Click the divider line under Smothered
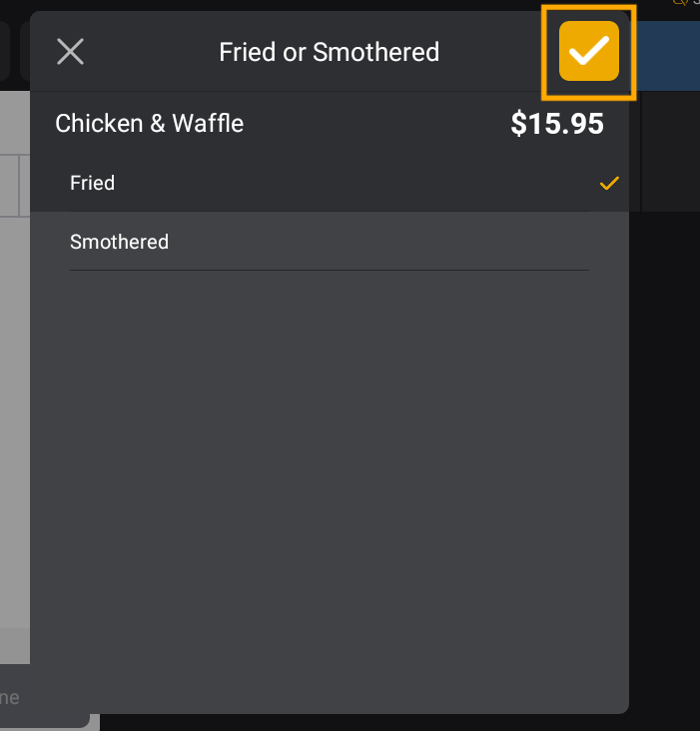This screenshot has width=700, height=731. tap(330, 270)
